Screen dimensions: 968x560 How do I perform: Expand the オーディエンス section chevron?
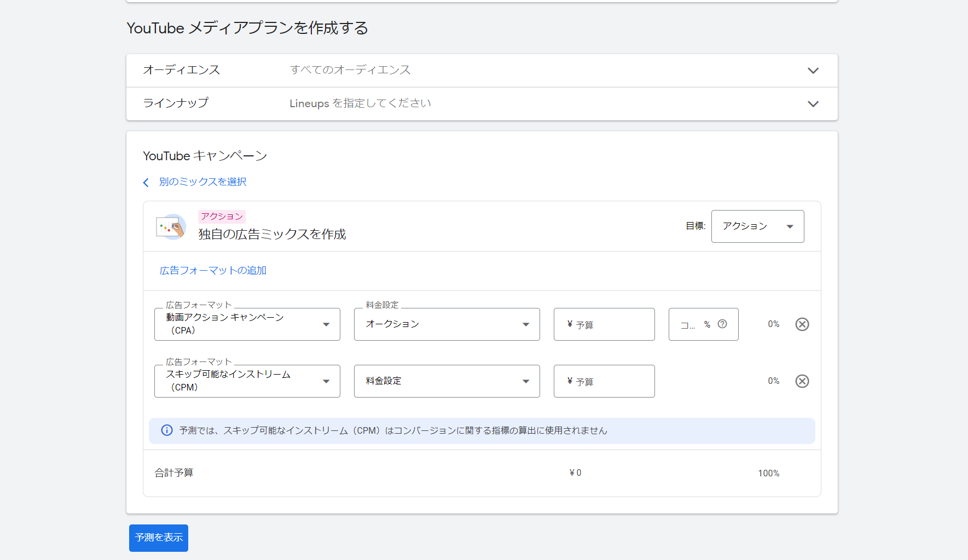813,71
